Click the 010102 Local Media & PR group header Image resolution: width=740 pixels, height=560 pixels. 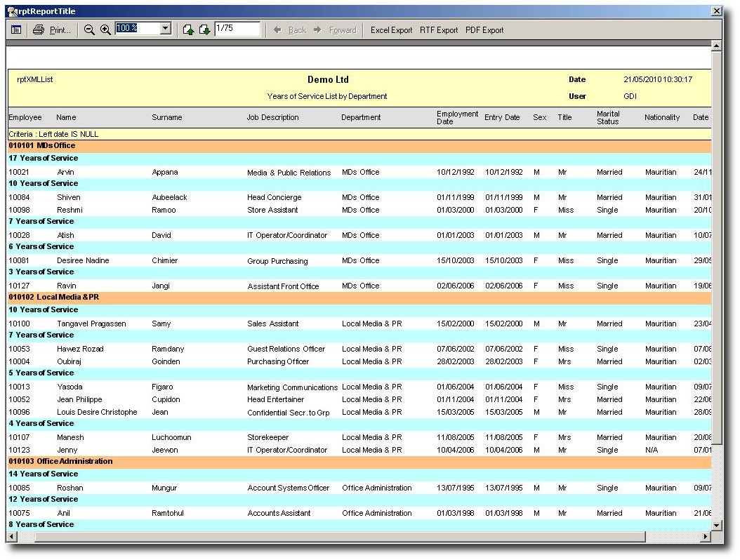[x=53, y=298]
